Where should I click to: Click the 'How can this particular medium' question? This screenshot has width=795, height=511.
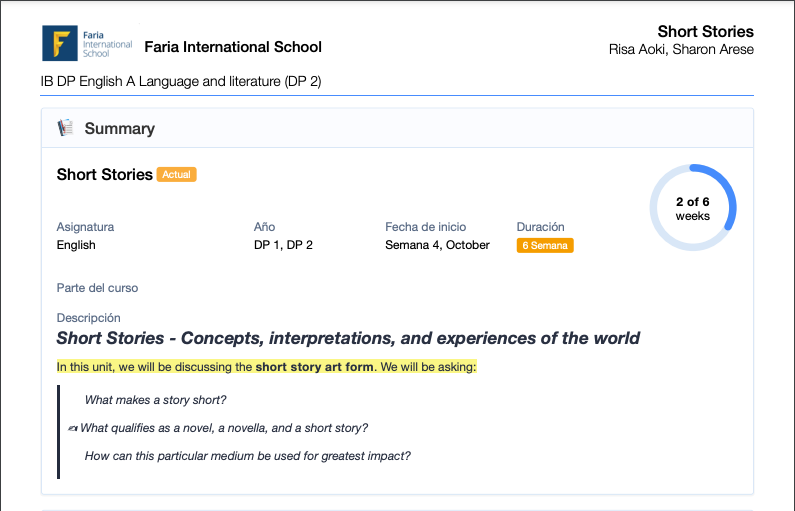(247, 457)
